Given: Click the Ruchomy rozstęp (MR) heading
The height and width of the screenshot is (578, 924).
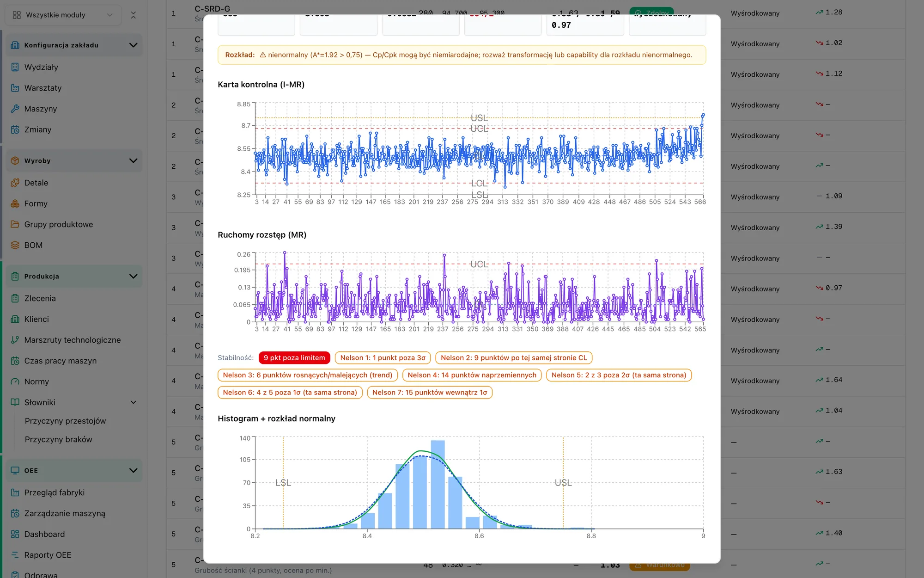Looking at the screenshot, I should pyautogui.click(x=262, y=234).
